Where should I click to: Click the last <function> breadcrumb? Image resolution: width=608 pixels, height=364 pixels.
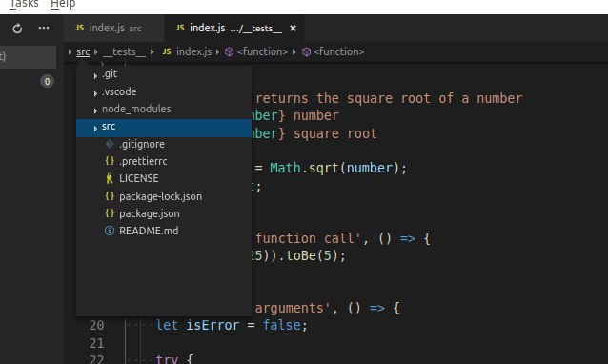pos(339,51)
